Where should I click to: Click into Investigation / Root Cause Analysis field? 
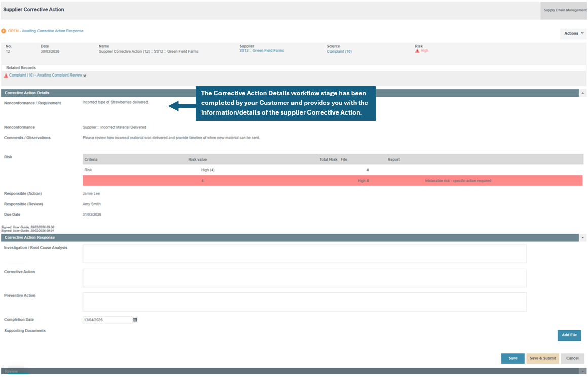point(304,254)
